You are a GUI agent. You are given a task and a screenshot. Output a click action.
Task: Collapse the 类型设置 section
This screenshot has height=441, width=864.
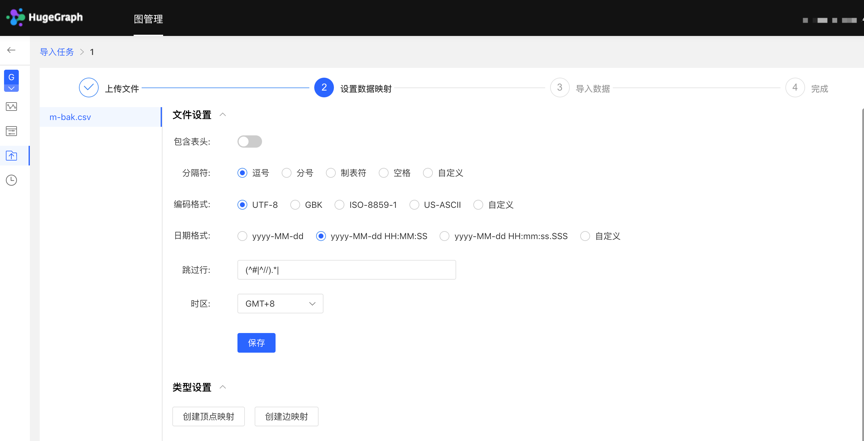click(223, 387)
